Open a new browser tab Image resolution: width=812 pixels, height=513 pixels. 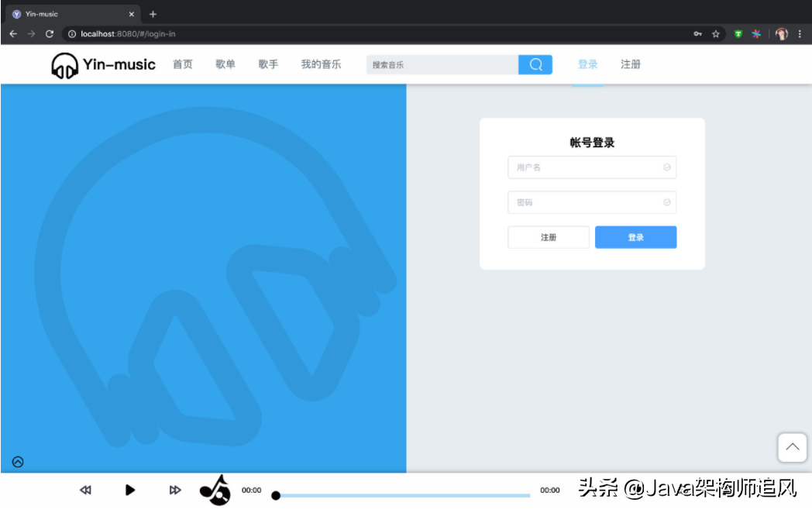point(153,14)
